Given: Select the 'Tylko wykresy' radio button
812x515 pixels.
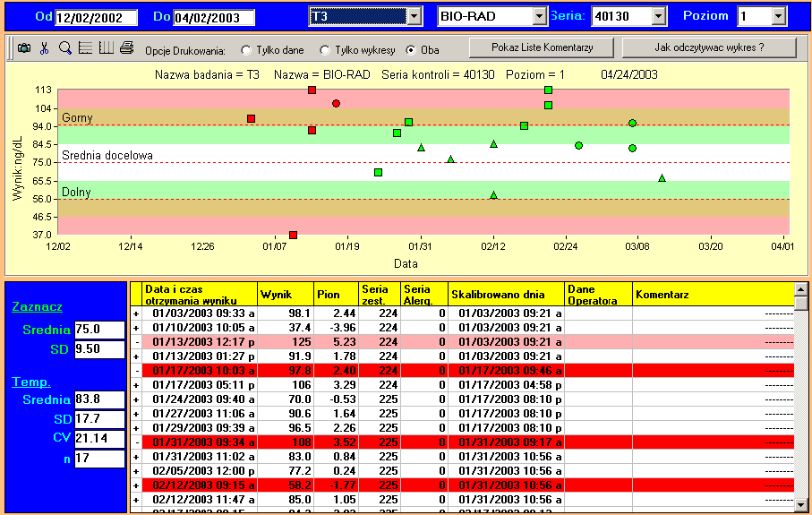Looking at the screenshot, I should pyautogui.click(x=324, y=50).
